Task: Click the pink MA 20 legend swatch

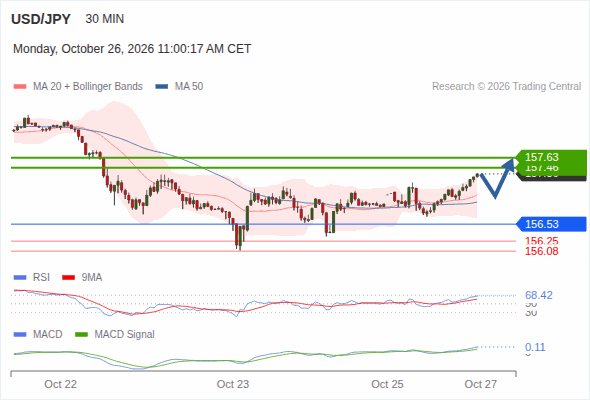Action: click(20, 87)
